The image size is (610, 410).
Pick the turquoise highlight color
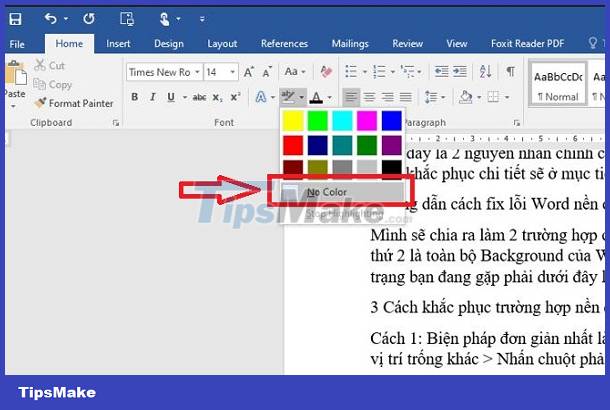click(x=342, y=121)
